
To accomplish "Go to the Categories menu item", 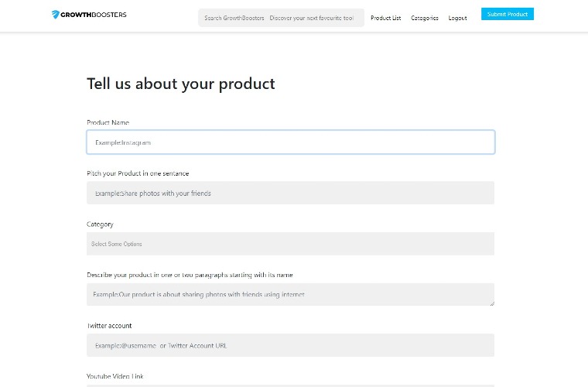I will point(424,18).
